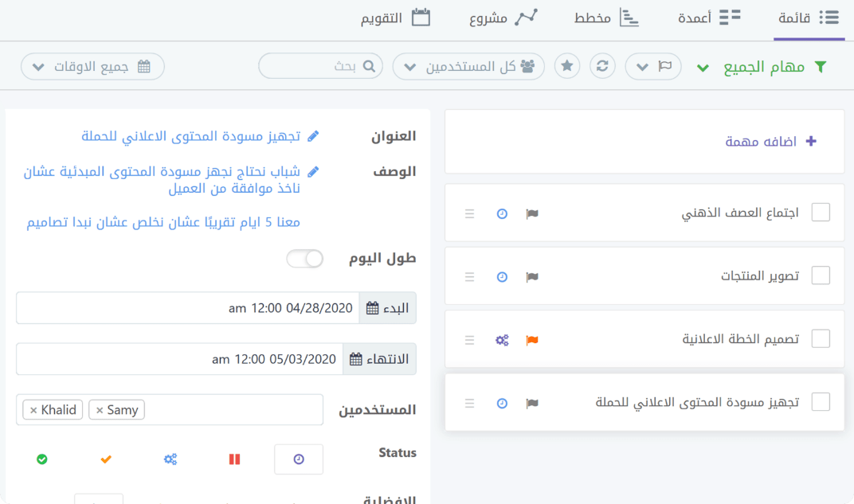Switch to the قائمة list view tab

click(809, 18)
